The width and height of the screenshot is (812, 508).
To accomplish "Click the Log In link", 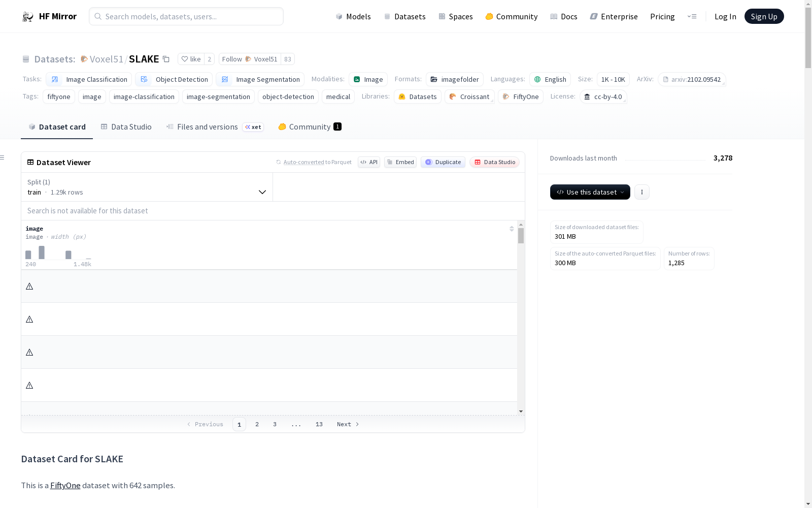I will pos(725,16).
